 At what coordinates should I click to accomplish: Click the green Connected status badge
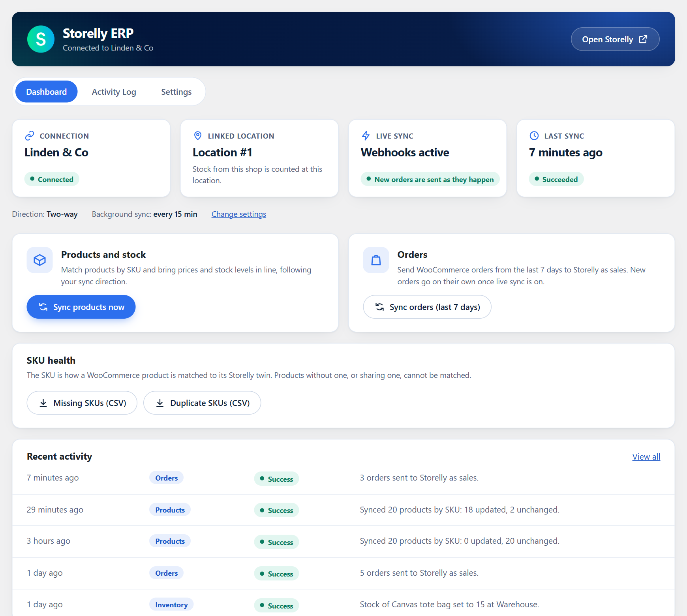tap(52, 179)
